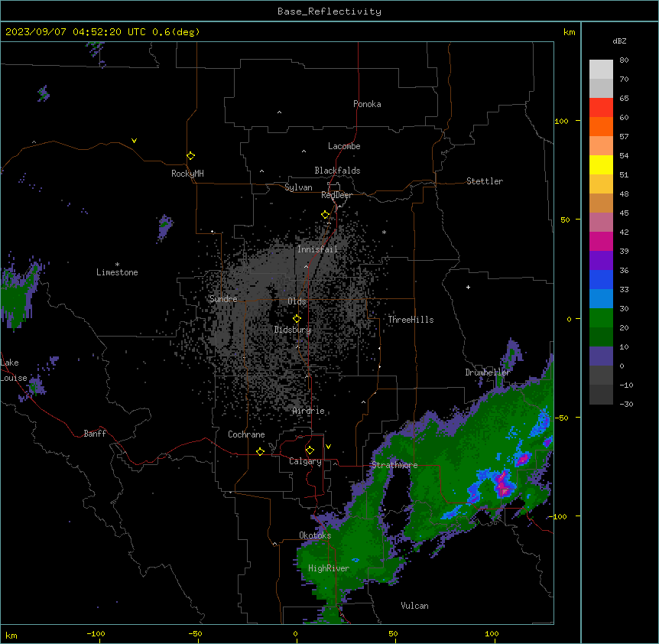Click the Banff town label
The image size is (659, 644).
95,434
